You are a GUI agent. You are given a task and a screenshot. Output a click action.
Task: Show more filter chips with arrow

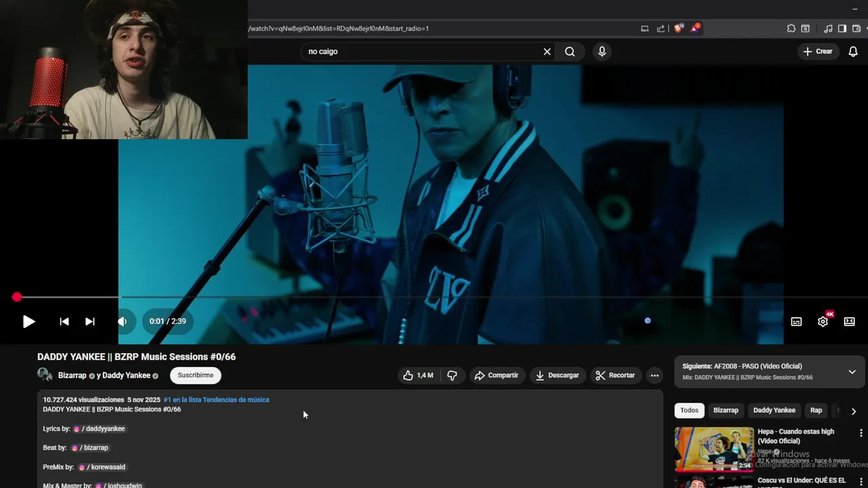click(853, 411)
